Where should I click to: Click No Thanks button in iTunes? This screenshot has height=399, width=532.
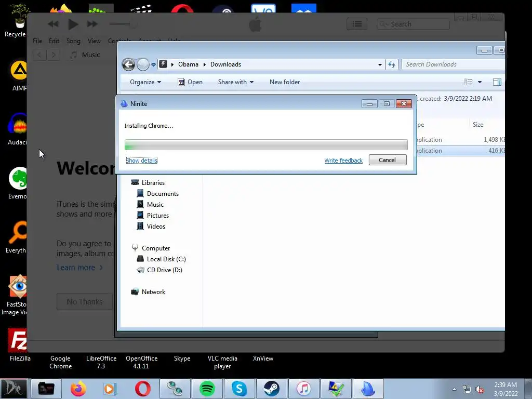click(85, 302)
